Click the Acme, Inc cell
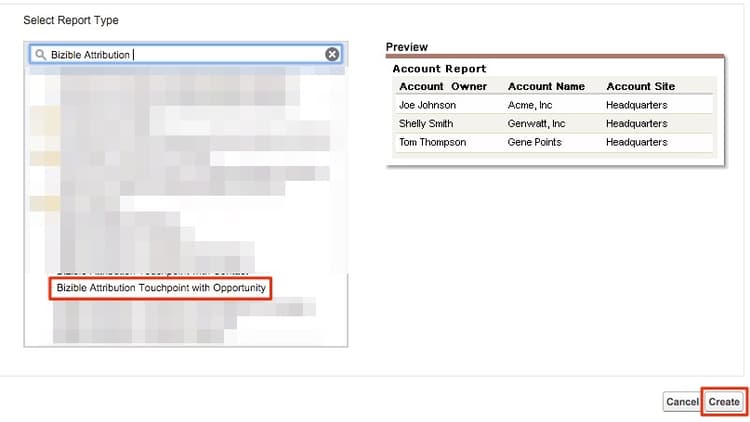The width and height of the screenshot is (750, 422). tap(530, 105)
